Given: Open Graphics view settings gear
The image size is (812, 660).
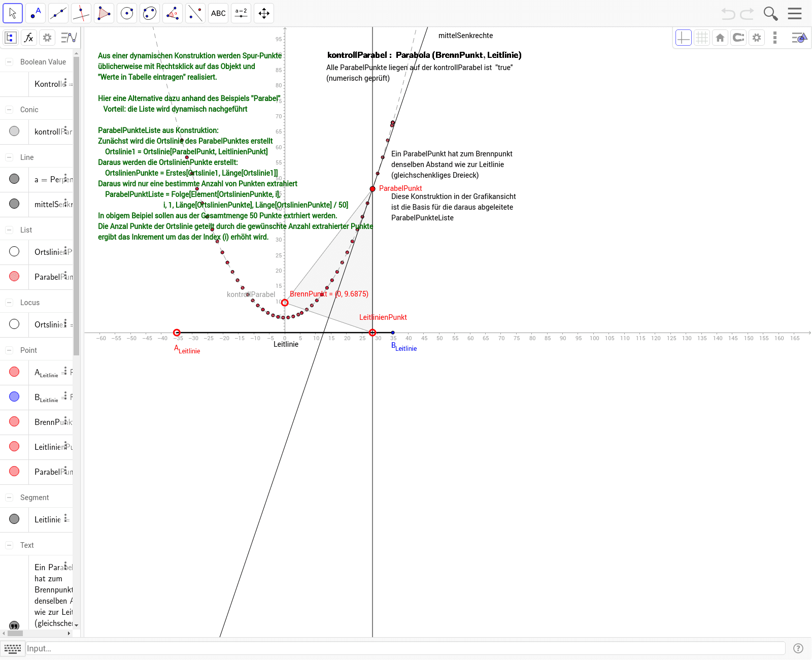Looking at the screenshot, I should 757,38.
